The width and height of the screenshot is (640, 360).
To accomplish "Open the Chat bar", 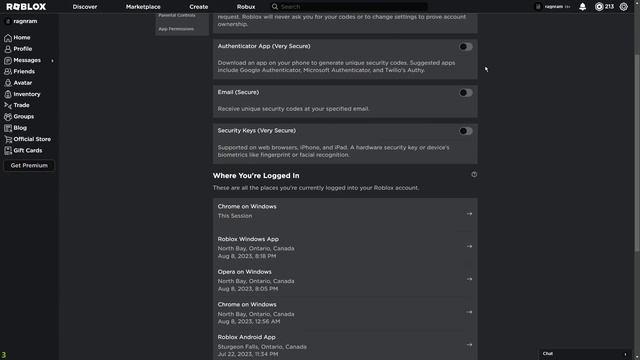I will coord(585,354).
